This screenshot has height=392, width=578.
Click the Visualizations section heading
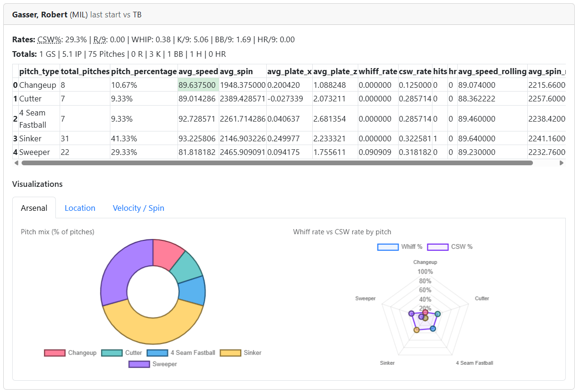[x=38, y=184]
